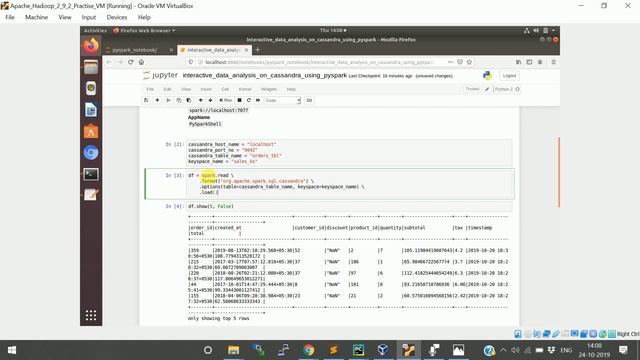Open the Firefox Web Browser app menu
The width and height of the screenshot is (640, 360).
144,31
